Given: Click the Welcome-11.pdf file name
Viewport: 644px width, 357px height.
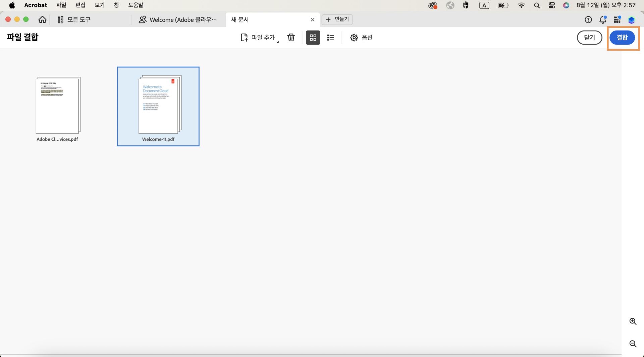Looking at the screenshot, I should point(158,139).
